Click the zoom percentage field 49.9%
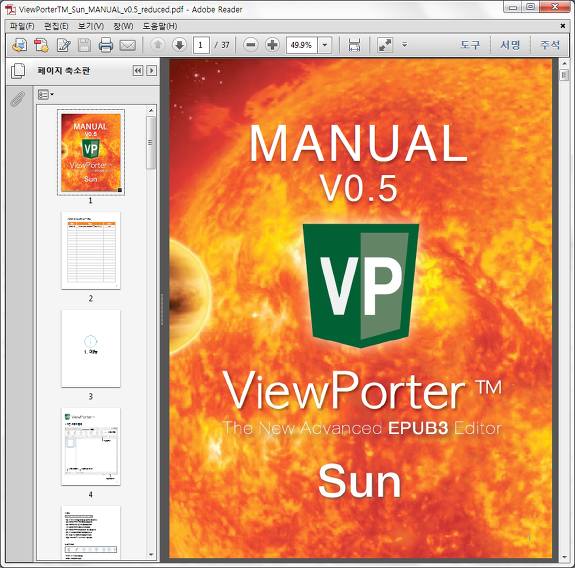 pos(301,45)
